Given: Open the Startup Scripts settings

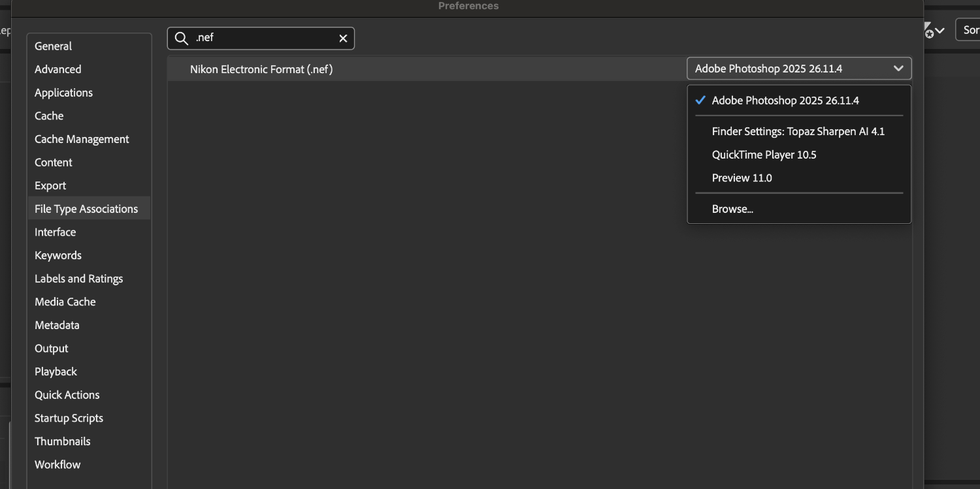Looking at the screenshot, I should tap(69, 418).
